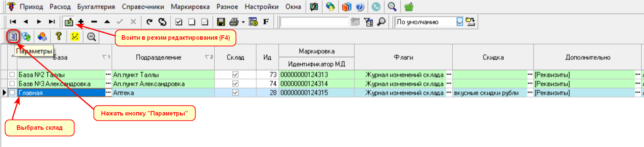The width and height of the screenshot is (644, 147).
Task: Add a new record with the plus icon
Action: pos(81,22)
